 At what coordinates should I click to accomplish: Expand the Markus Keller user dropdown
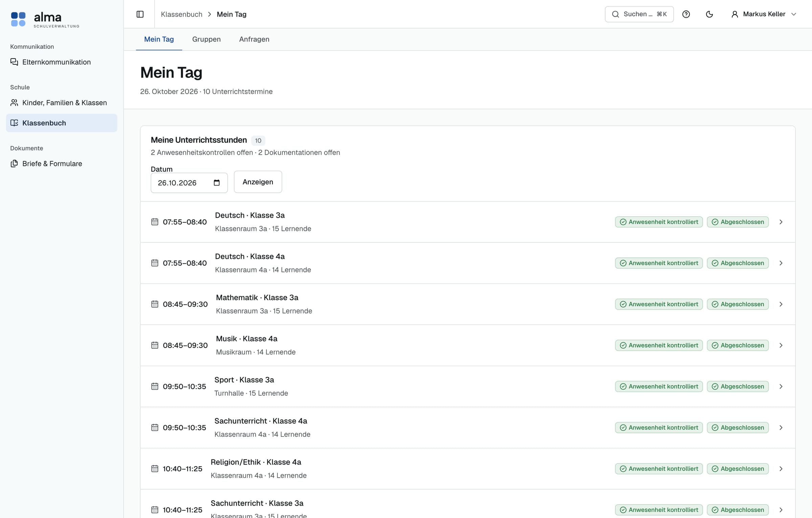coord(764,14)
